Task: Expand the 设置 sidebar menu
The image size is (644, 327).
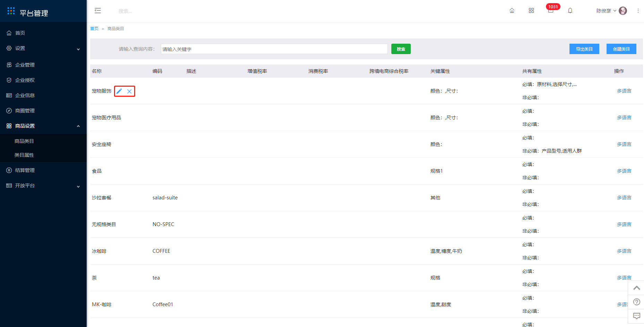Action: [x=43, y=49]
